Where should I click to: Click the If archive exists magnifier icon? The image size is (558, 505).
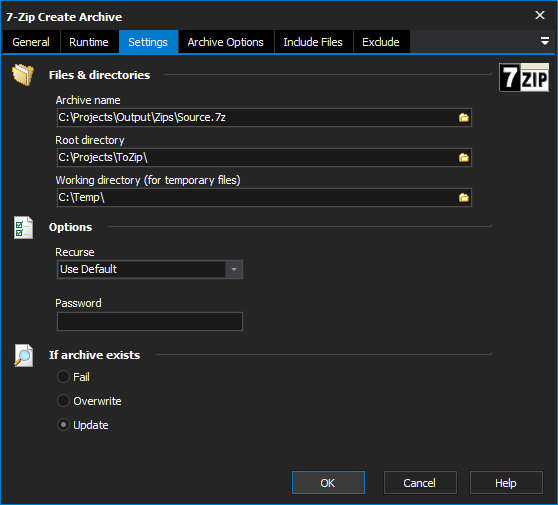coord(23,355)
